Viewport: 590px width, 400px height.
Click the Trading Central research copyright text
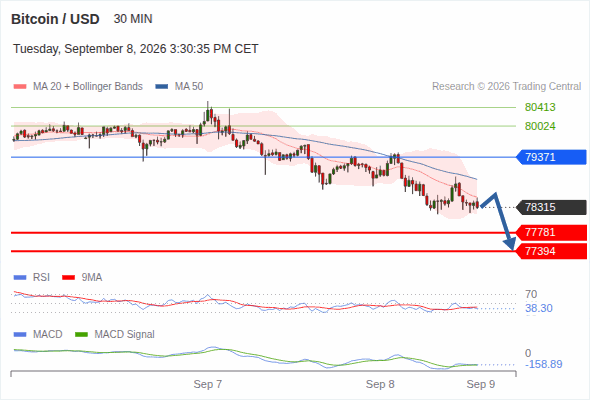coord(506,87)
